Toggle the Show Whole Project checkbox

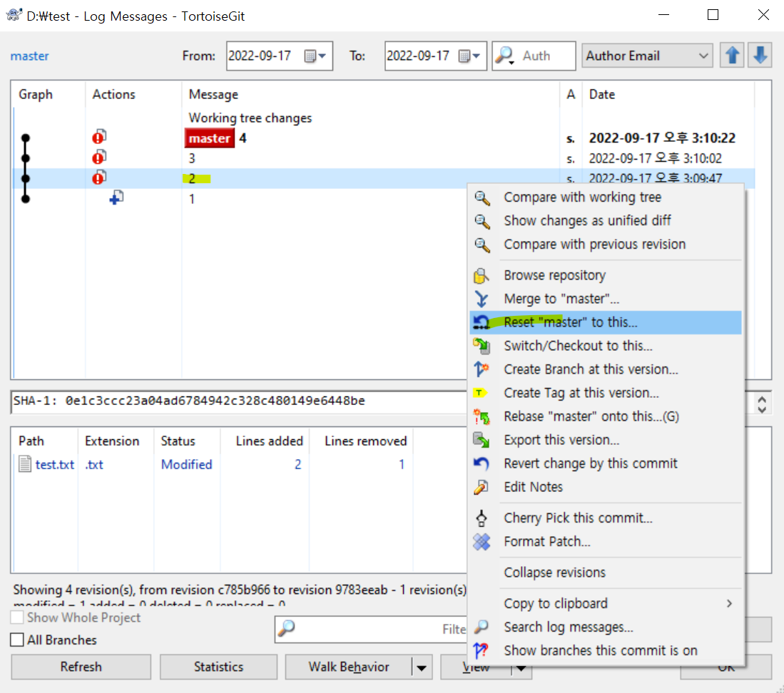click(17, 617)
